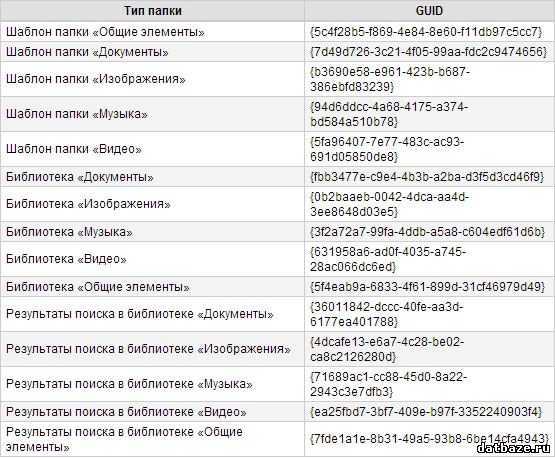Click the GUID starting with fbb3477e
Viewport: 555px width, 458px height.
427,177
